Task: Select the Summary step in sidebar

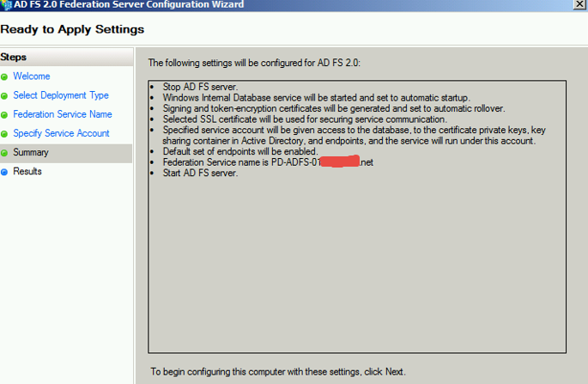Action: 31,152
